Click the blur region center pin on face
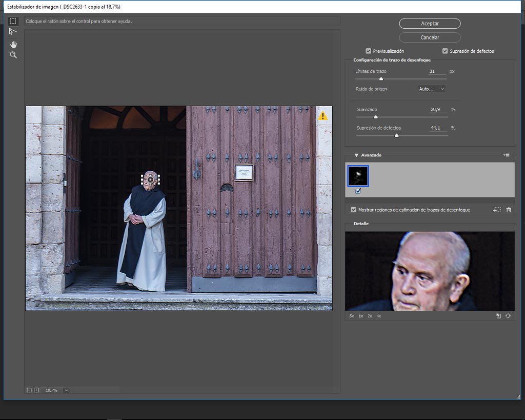Screen dimensions: 525x420 tap(150, 180)
